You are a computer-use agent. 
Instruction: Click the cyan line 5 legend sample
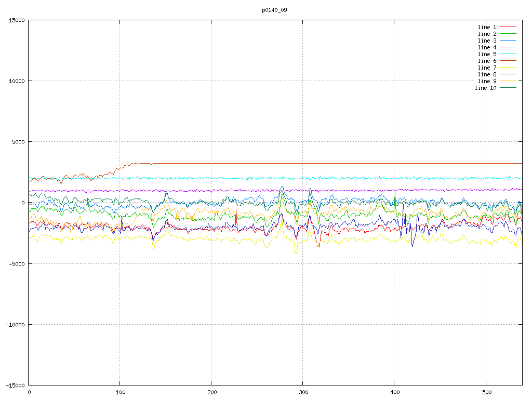pyautogui.click(x=508, y=54)
